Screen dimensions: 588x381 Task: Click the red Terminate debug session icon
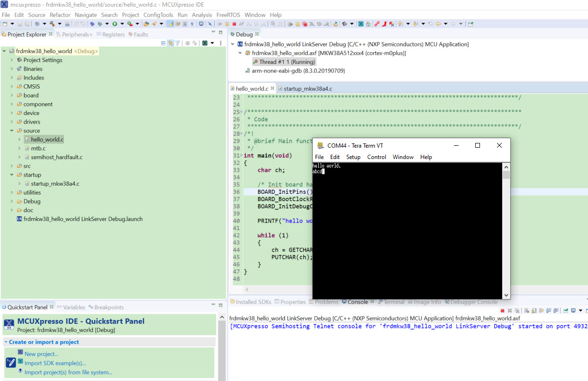point(234,24)
